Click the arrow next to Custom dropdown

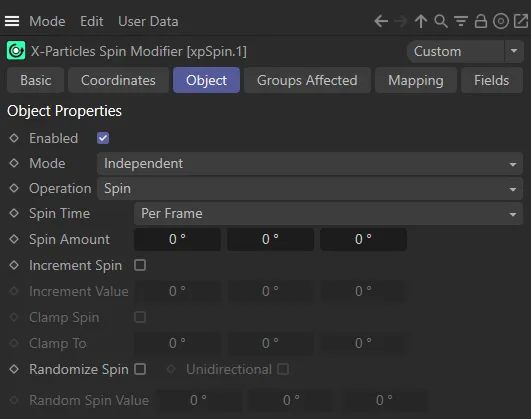(x=514, y=51)
